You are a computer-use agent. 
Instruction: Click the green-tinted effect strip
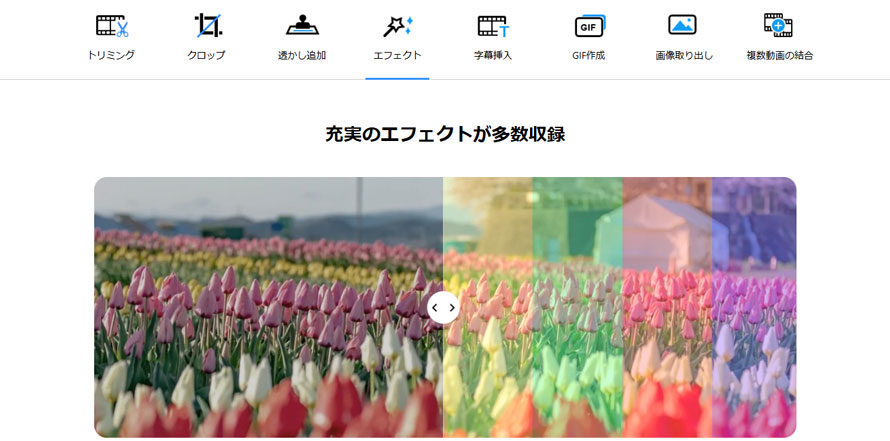pos(577,307)
